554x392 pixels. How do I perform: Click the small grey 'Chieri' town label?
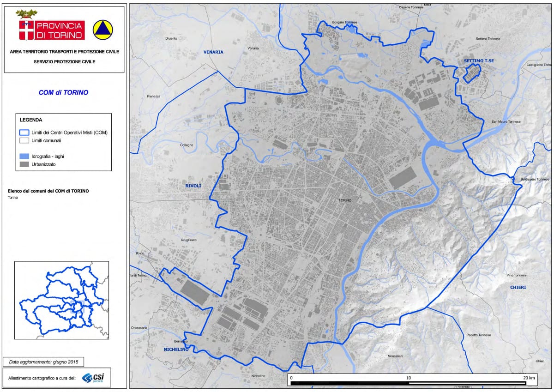tap(540, 361)
